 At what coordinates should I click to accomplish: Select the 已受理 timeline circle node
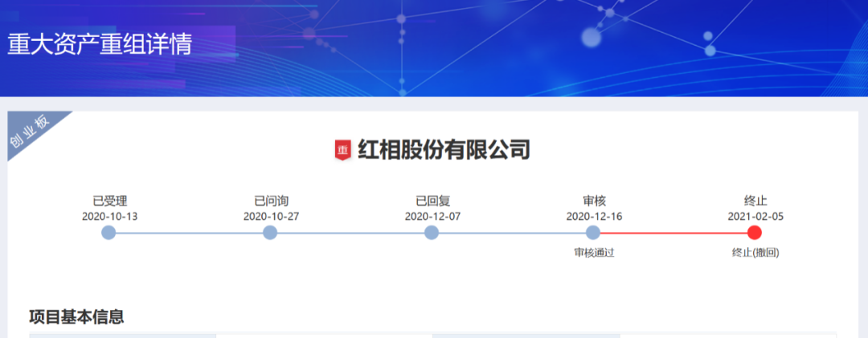(109, 233)
